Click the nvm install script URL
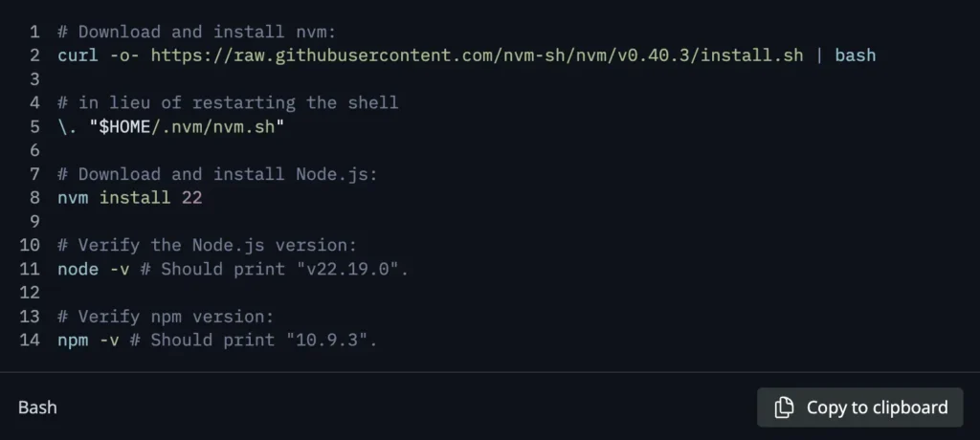Image resolution: width=980 pixels, height=440 pixels. click(477, 55)
